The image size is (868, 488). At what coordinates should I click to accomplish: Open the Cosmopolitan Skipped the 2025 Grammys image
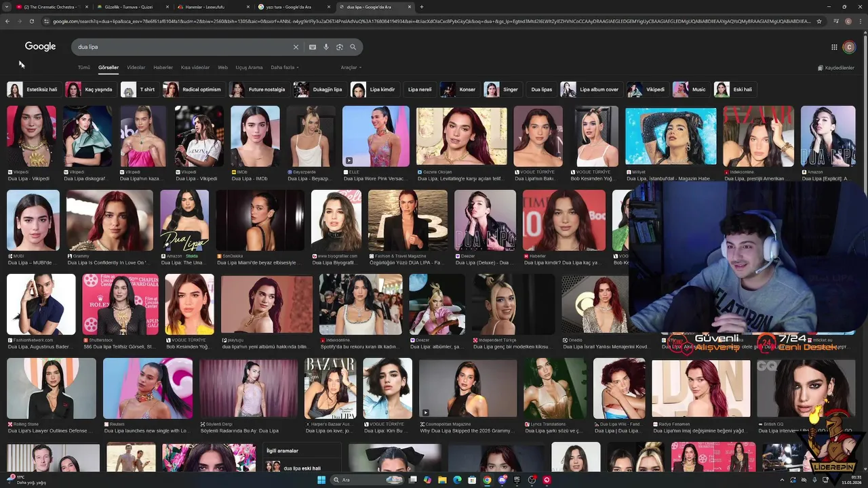pos(467,388)
